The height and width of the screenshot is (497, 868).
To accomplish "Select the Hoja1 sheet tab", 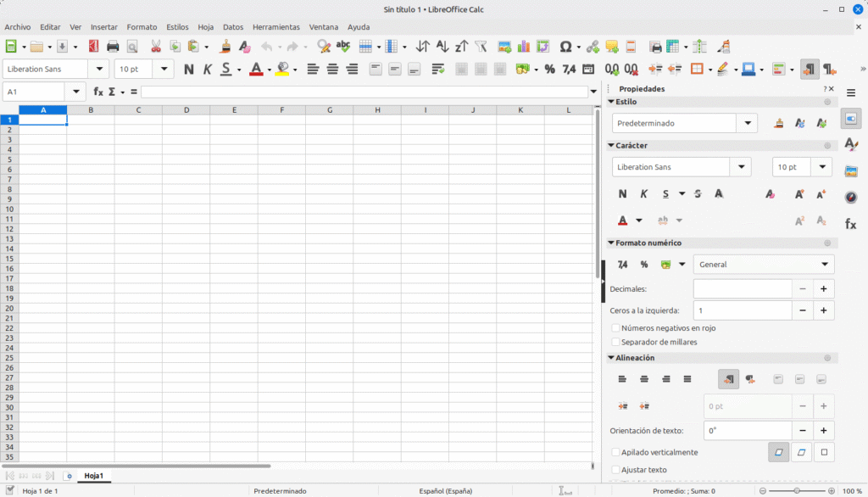I will click(93, 475).
